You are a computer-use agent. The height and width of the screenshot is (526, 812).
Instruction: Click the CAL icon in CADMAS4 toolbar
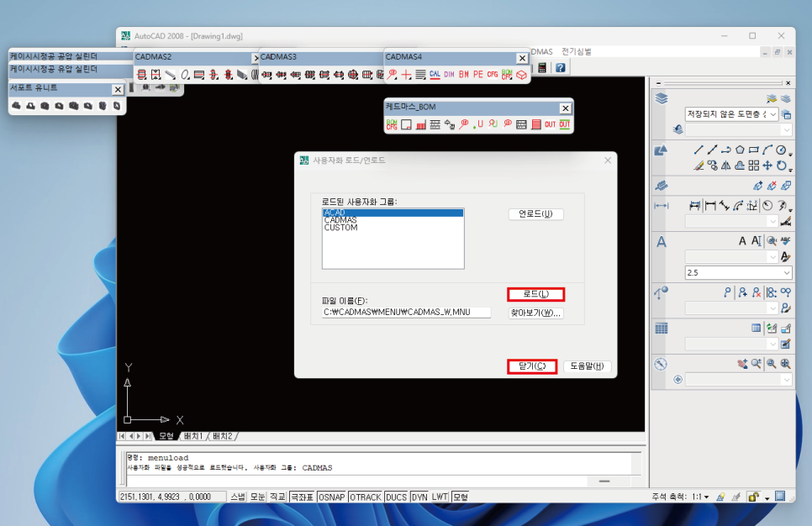(x=435, y=75)
